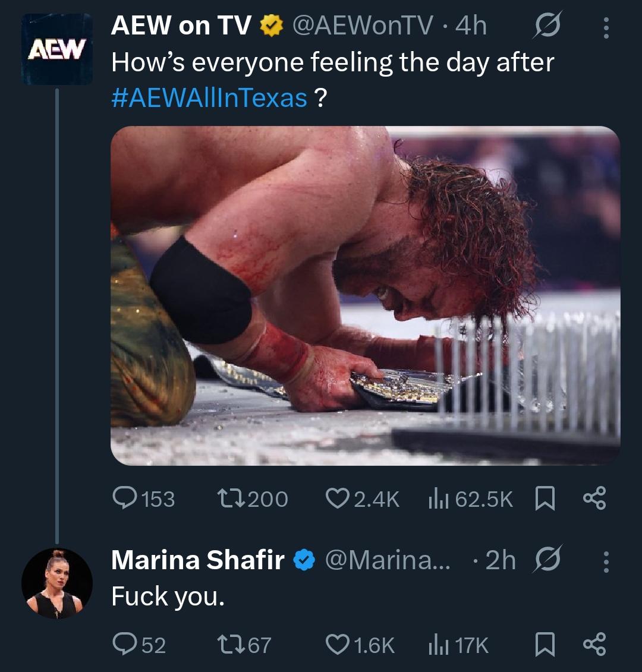Open more options for AEW on TV tweet
This screenshot has height=672, width=642.
pyautogui.click(x=606, y=27)
